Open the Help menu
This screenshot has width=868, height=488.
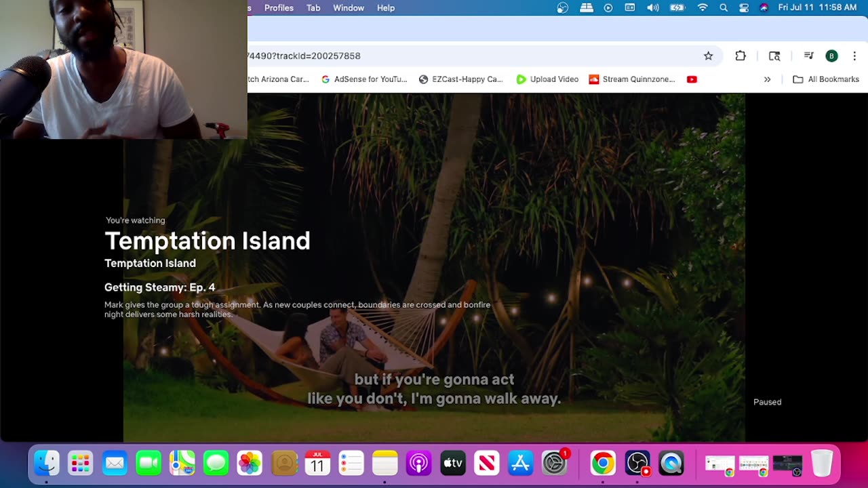click(386, 8)
